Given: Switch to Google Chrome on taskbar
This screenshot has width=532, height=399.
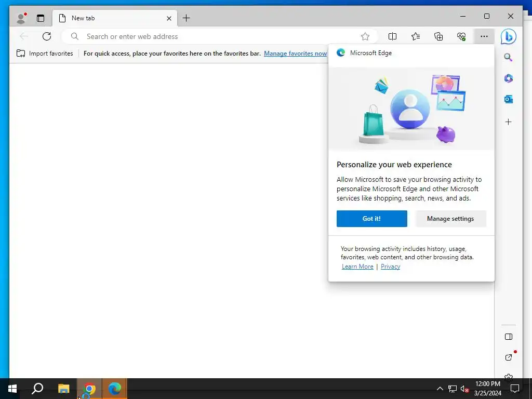Looking at the screenshot, I should [89, 389].
